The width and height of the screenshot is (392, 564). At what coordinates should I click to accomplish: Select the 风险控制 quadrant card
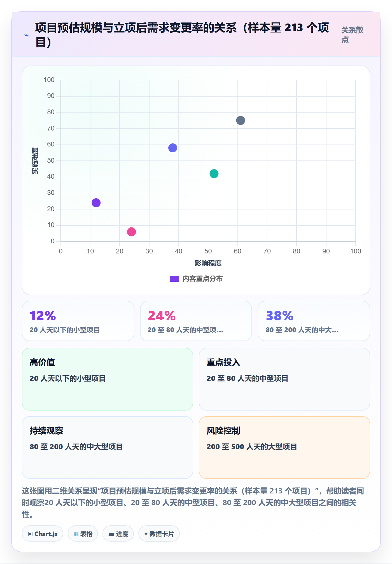point(284,448)
